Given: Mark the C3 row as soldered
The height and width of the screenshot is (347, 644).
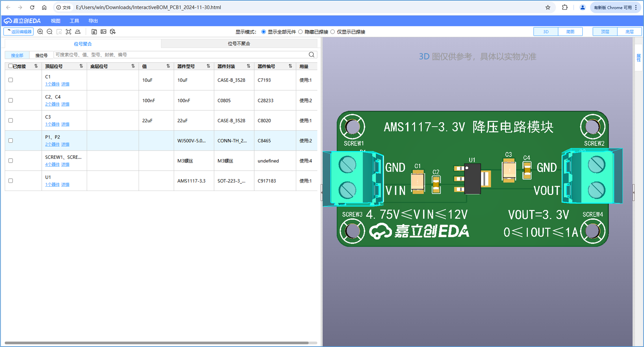Looking at the screenshot, I should click(11, 121).
